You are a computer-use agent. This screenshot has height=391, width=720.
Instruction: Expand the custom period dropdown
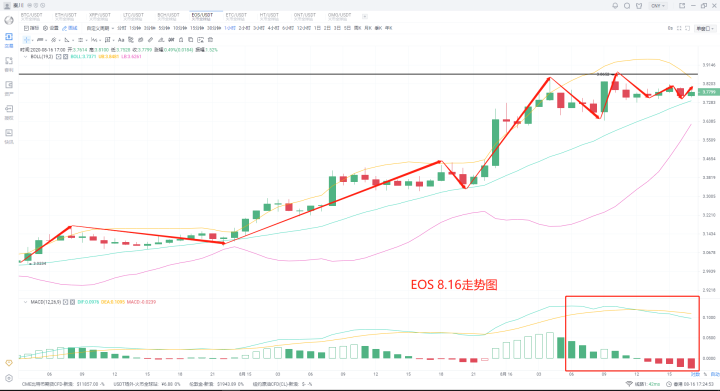(x=100, y=28)
